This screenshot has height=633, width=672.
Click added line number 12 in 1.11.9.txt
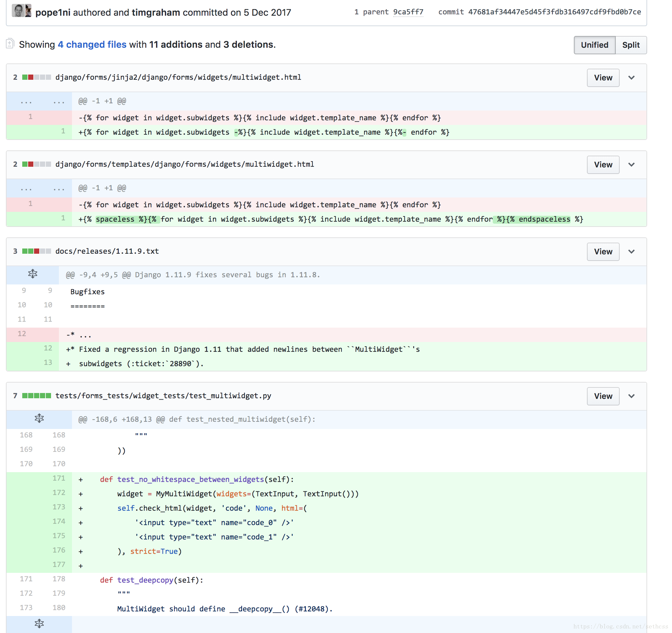tap(48, 349)
